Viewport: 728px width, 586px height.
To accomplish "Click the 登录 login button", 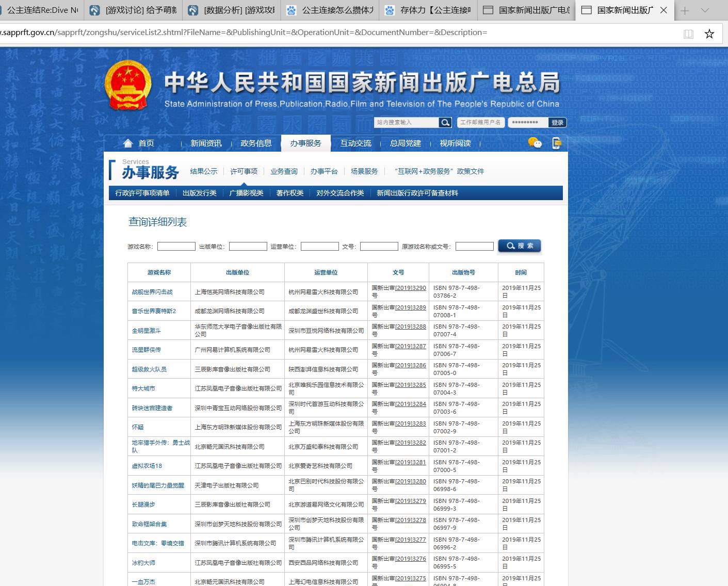I will pos(557,122).
